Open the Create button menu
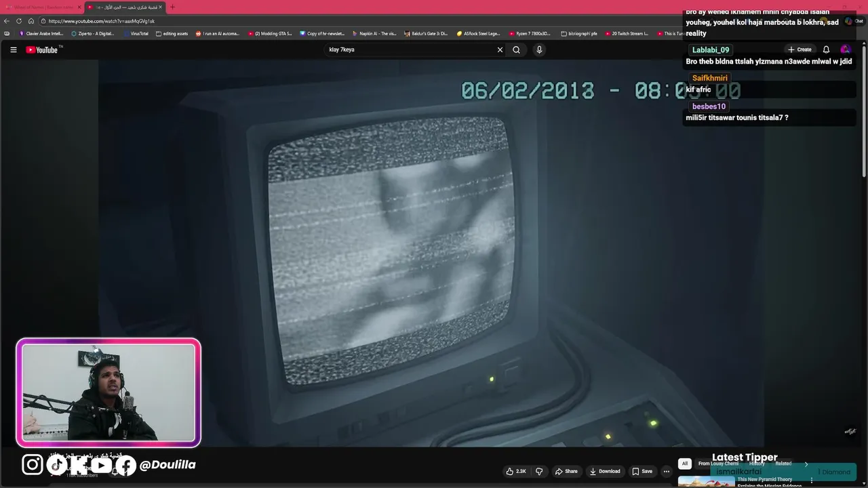This screenshot has width=868, height=488. click(800, 49)
